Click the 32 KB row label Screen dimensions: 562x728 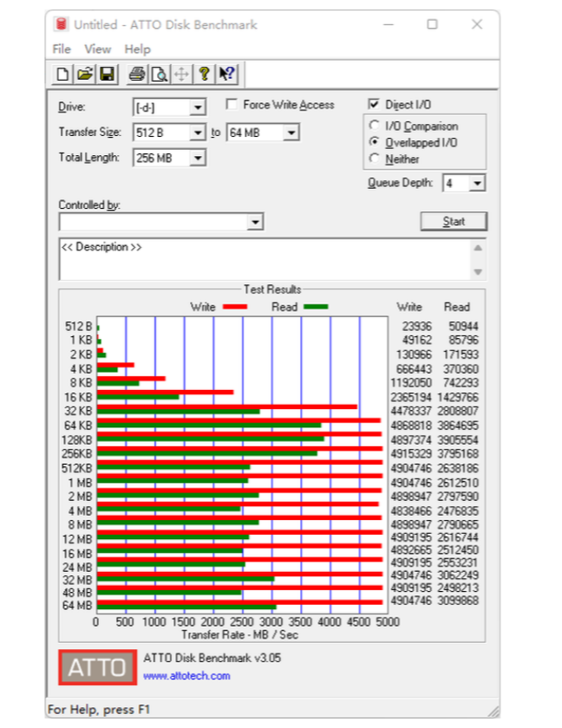(79, 412)
